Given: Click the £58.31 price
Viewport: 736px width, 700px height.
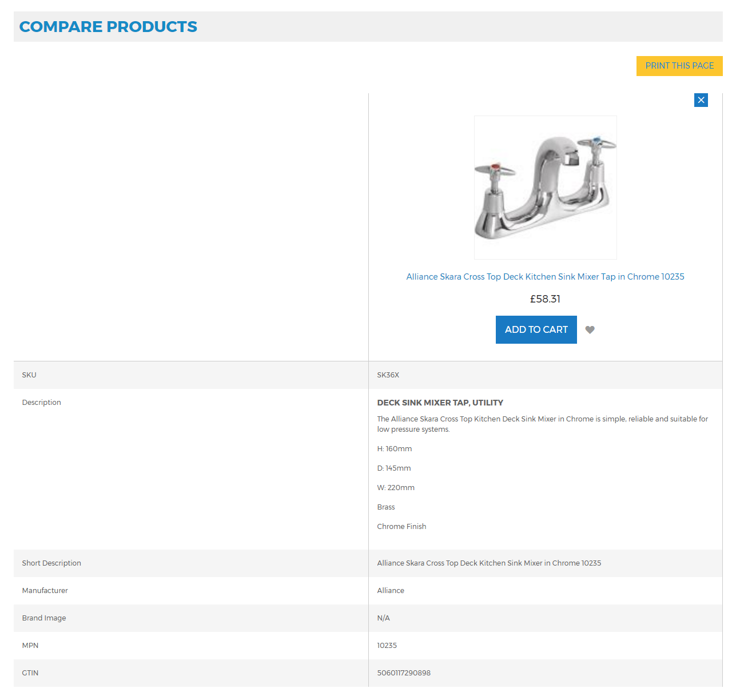Looking at the screenshot, I should pos(545,299).
